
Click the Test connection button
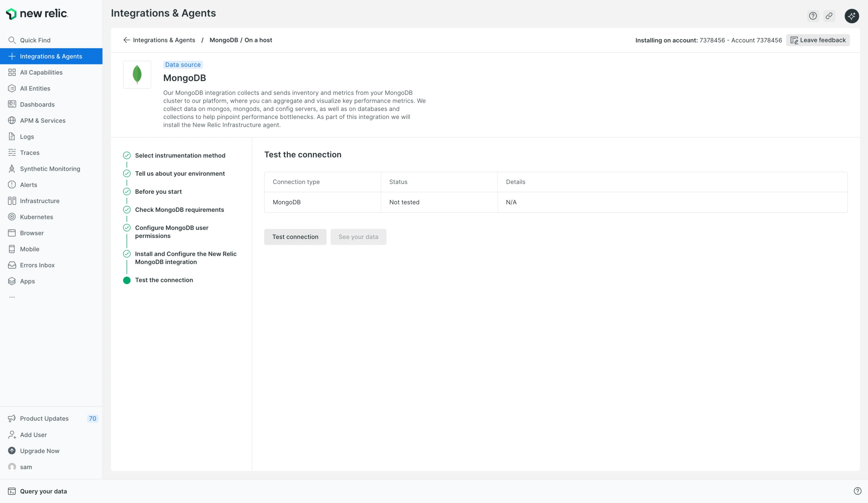click(295, 237)
